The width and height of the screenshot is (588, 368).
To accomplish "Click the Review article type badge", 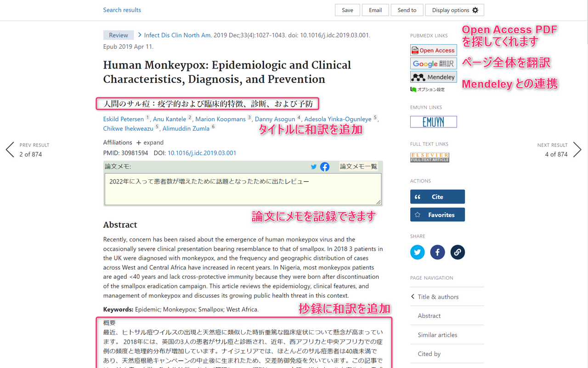I will pyautogui.click(x=119, y=35).
